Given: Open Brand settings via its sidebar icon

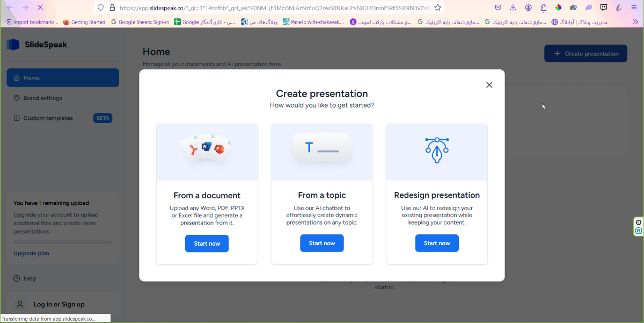Looking at the screenshot, I should (x=16, y=98).
